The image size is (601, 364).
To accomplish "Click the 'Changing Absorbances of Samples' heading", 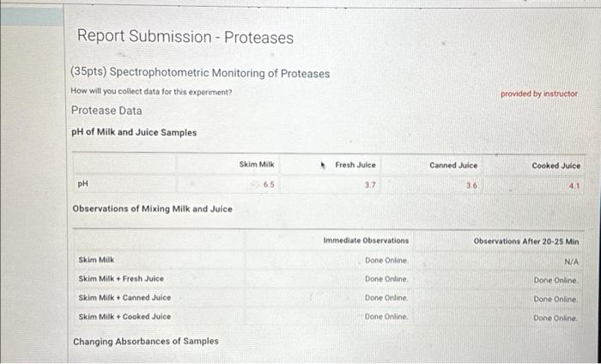I will [146, 341].
